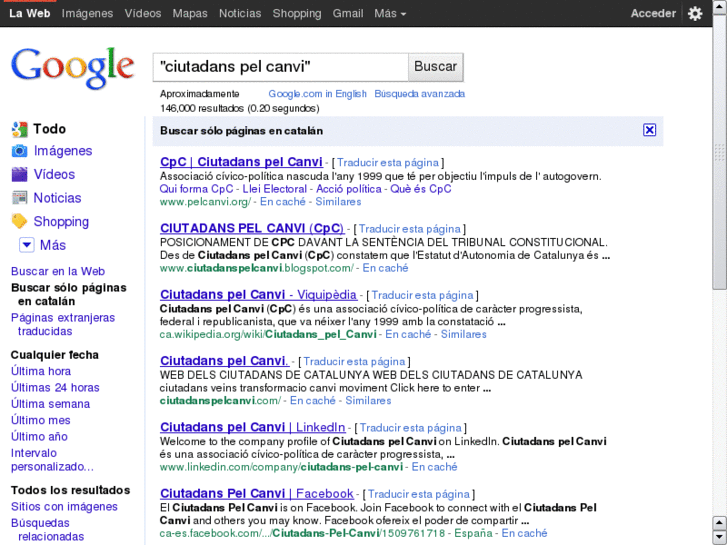Open Shopping in top bar
727x545 pixels.
(x=297, y=13)
